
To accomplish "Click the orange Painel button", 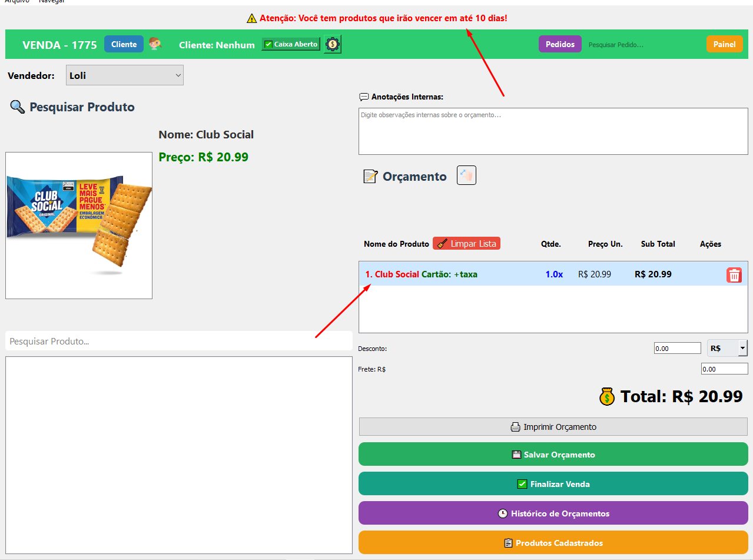I will [724, 44].
